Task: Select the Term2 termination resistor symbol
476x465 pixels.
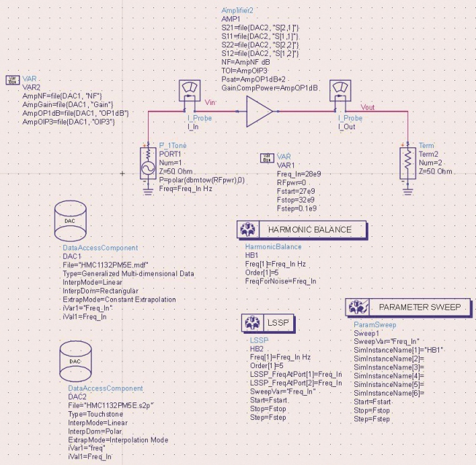Action: click(407, 162)
